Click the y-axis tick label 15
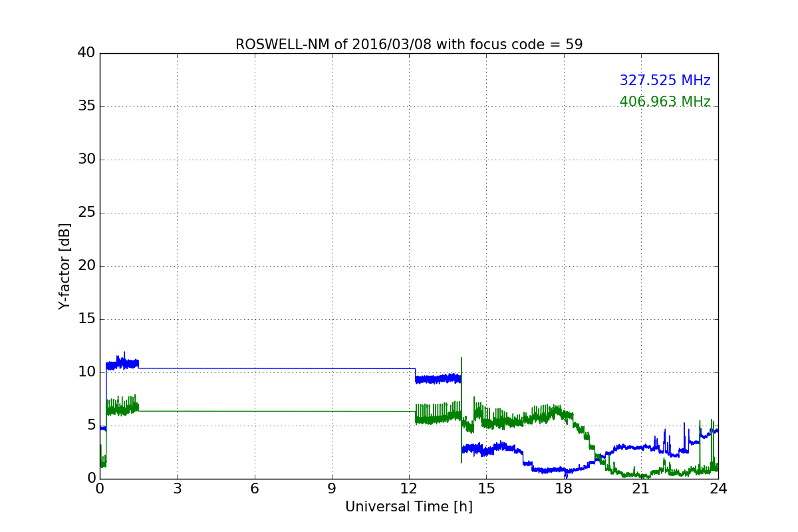The height and width of the screenshot is (532, 798). tap(86, 319)
